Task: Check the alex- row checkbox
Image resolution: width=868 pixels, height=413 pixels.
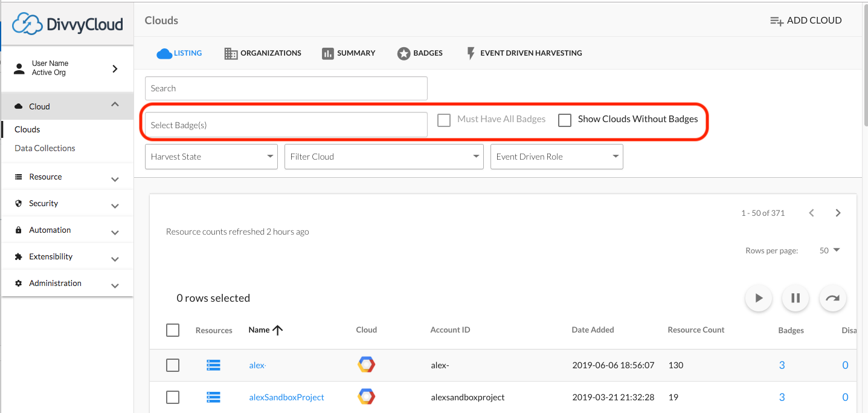Action: coord(173,365)
